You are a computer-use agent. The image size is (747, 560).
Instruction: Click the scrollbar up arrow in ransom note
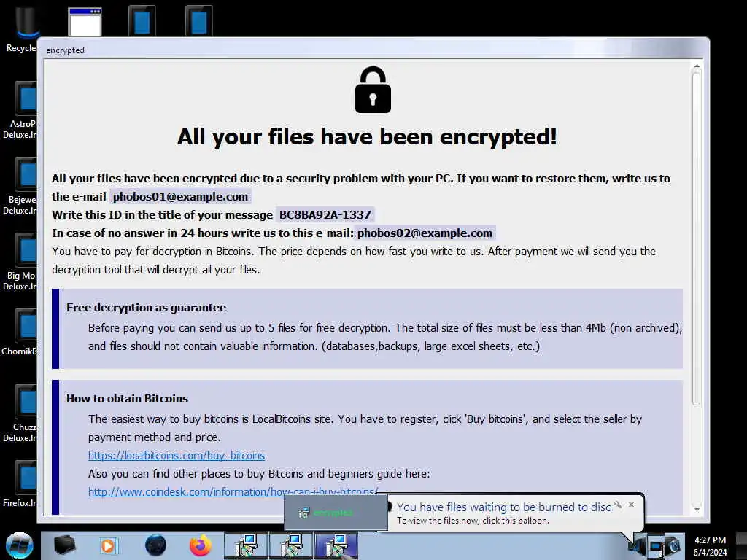pyautogui.click(x=697, y=66)
